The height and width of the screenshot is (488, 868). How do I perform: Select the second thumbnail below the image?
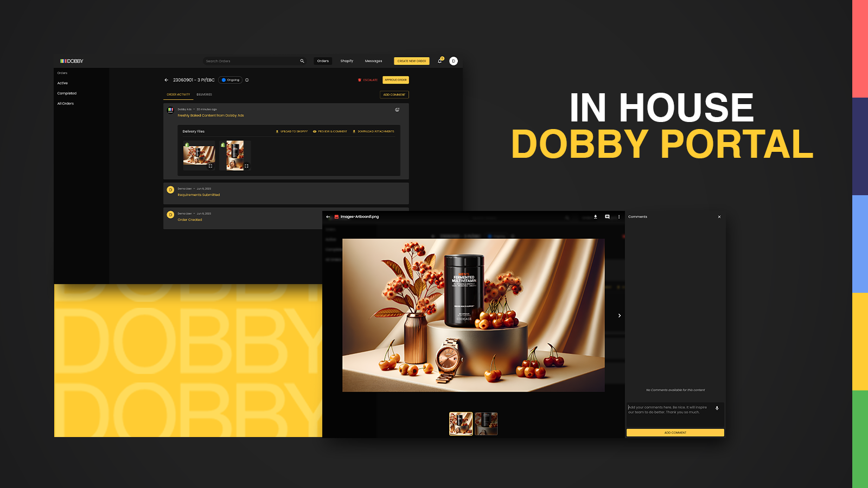[x=487, y=423]
